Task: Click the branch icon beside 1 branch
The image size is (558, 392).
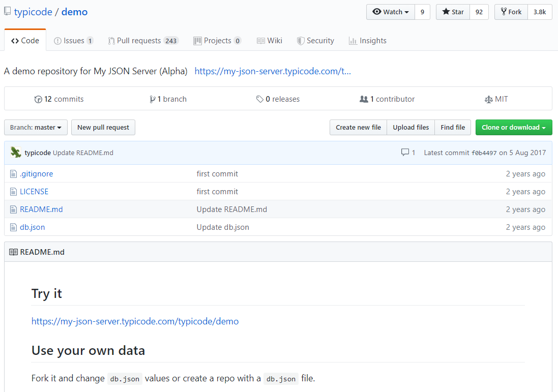Action: pyautogui.click(x=152, y=99)
